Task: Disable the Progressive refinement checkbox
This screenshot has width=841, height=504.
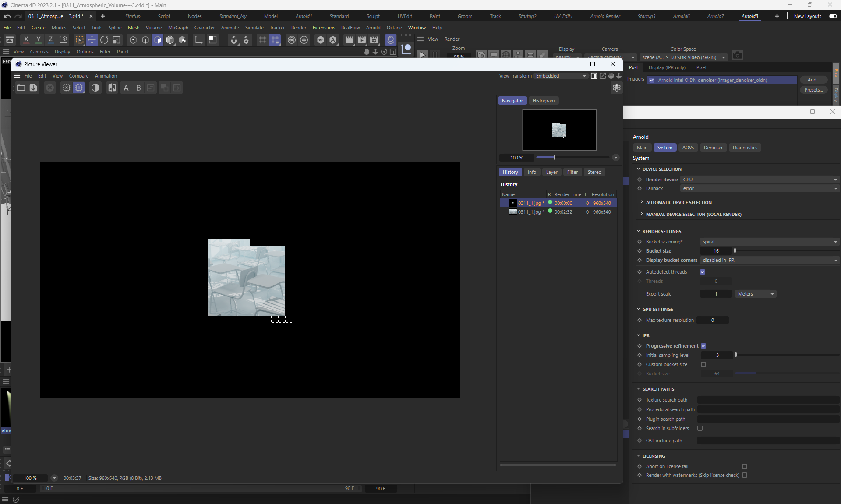Action: [703, 346]
